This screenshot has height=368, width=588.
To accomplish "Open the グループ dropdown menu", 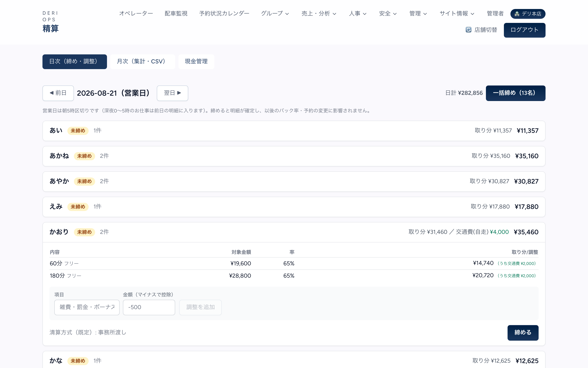I will 275,14.
